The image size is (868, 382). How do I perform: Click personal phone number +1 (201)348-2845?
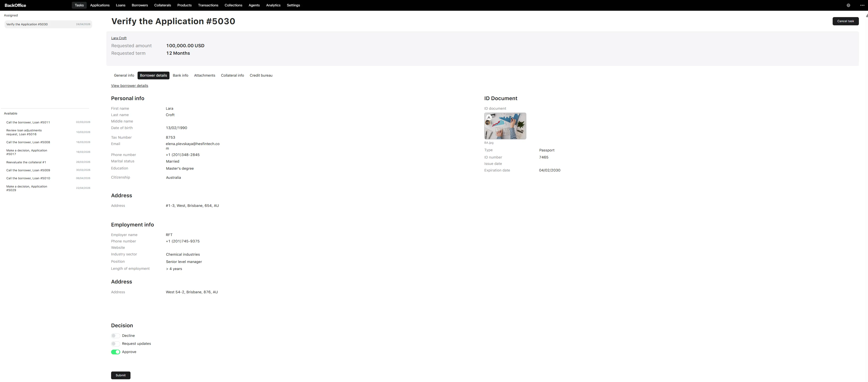click(x=183, y=155)
